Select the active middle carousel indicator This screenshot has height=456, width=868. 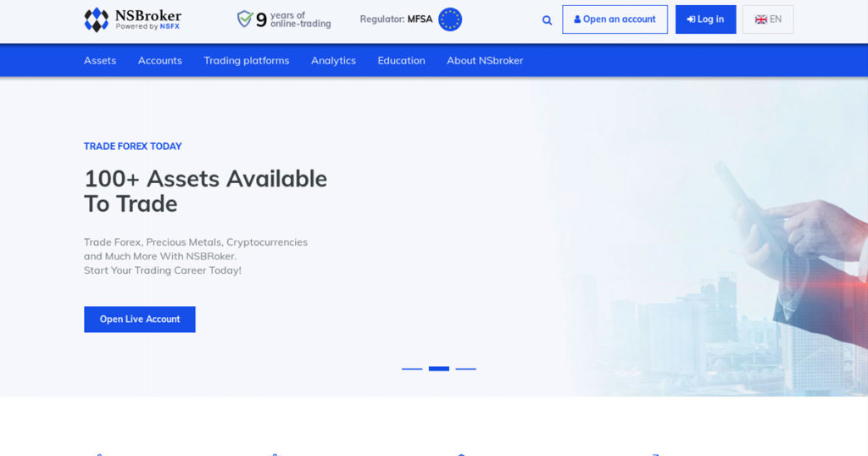(439, 369)
